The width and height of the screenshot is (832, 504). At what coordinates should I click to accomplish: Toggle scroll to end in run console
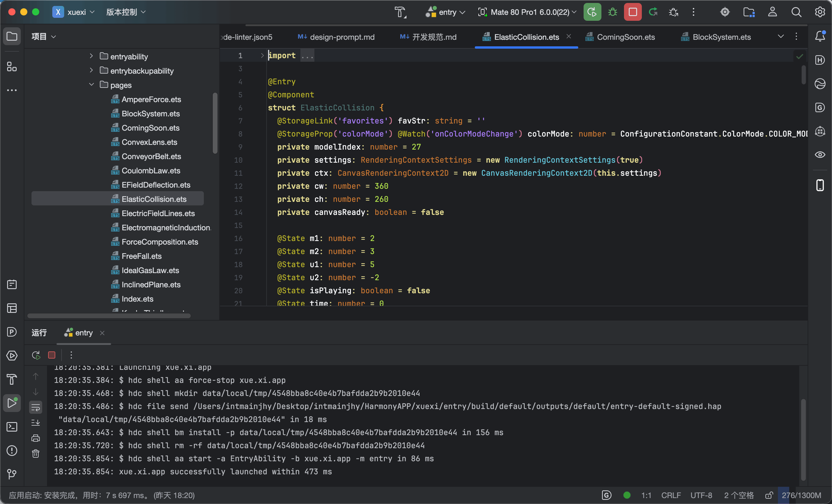point(36,422)
